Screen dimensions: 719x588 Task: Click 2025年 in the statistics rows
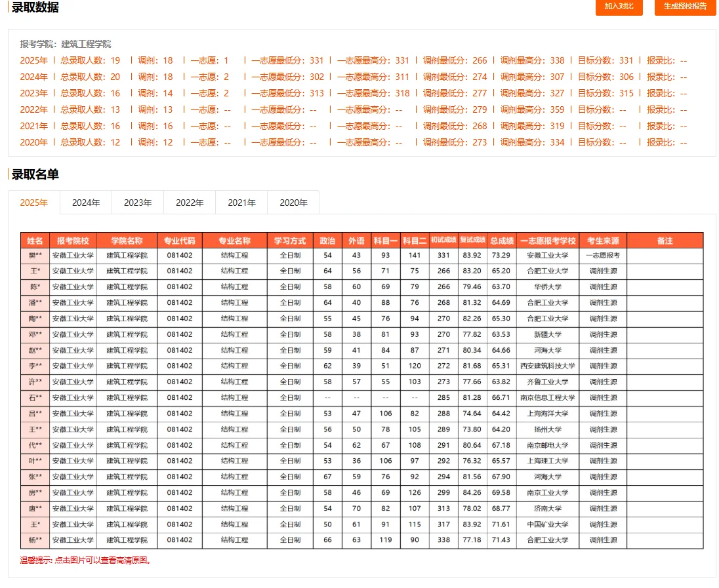click(x=34, y=60)
